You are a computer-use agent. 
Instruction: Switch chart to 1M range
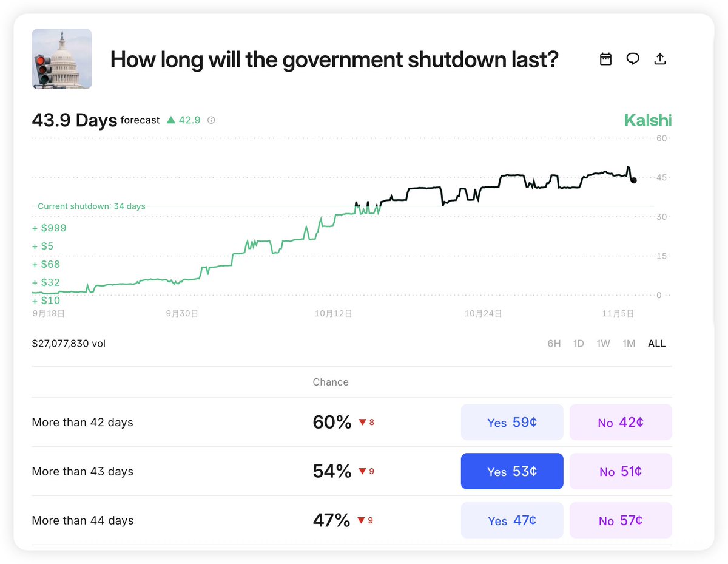[x=629, y=344]
